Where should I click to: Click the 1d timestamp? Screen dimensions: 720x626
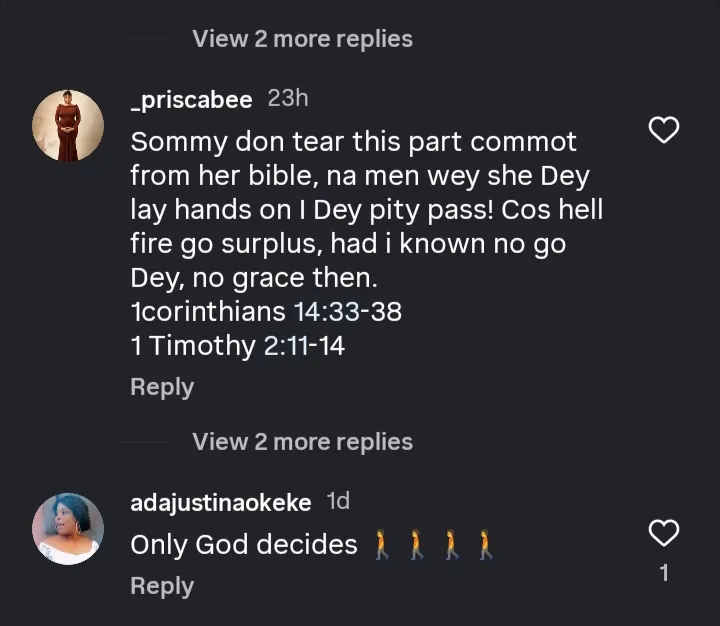tap(338, 501)
